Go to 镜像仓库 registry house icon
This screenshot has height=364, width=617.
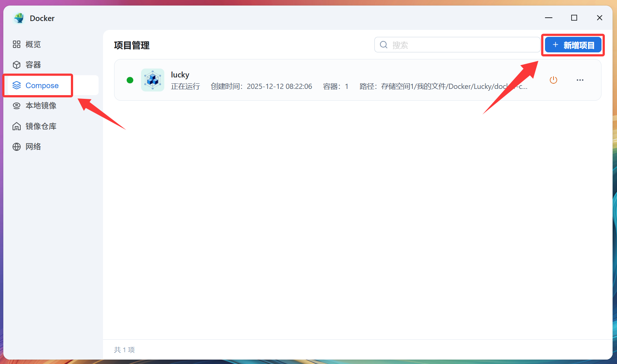click(x=17, y=126)
